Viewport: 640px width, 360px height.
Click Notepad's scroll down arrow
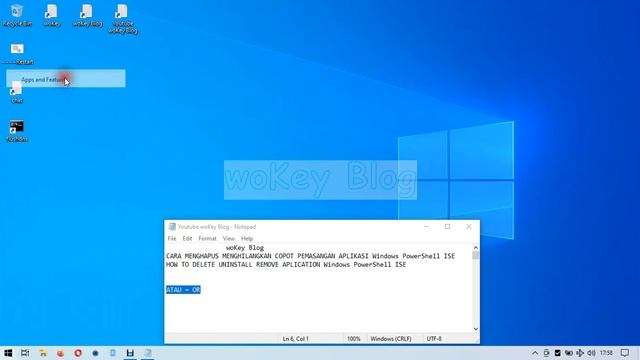tap(476, 329)
